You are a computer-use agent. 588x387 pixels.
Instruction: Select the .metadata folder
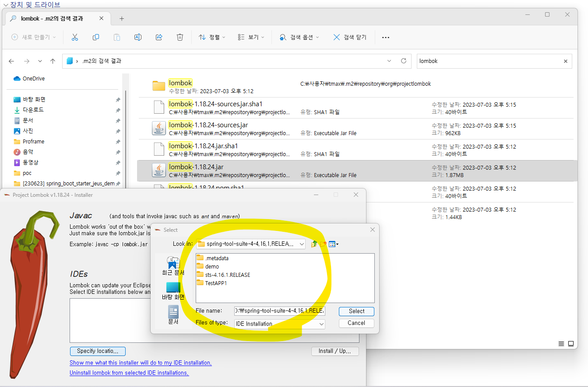coord(212,258)
